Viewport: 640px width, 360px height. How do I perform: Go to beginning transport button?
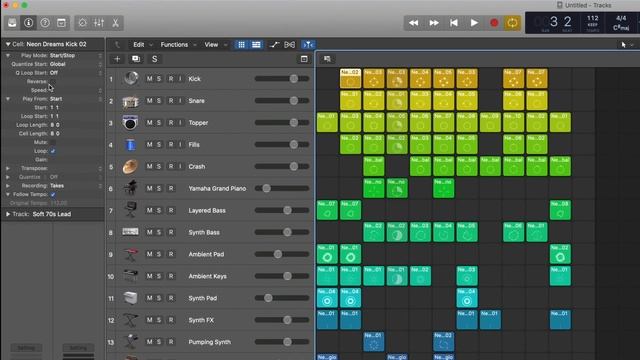pyautogui.click(x=453, y=23)
